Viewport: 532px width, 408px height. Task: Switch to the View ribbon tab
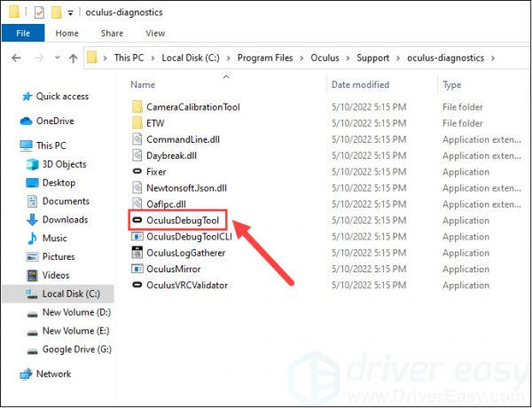(155, 34)
